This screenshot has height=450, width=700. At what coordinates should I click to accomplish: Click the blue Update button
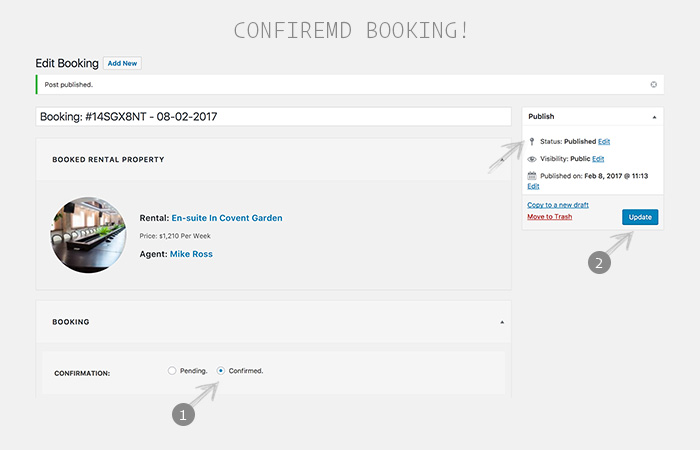click(640, 217)
